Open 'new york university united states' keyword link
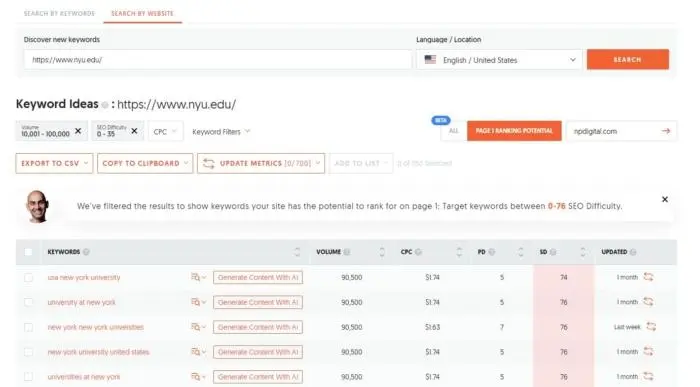This screenshot has height=387, width=700. [x=98, y=352]
